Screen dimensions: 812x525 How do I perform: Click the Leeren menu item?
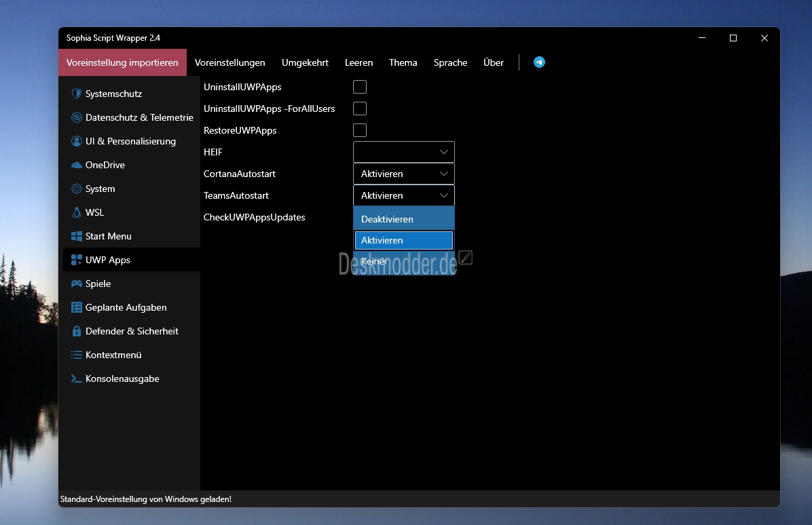tap(359, 62)
